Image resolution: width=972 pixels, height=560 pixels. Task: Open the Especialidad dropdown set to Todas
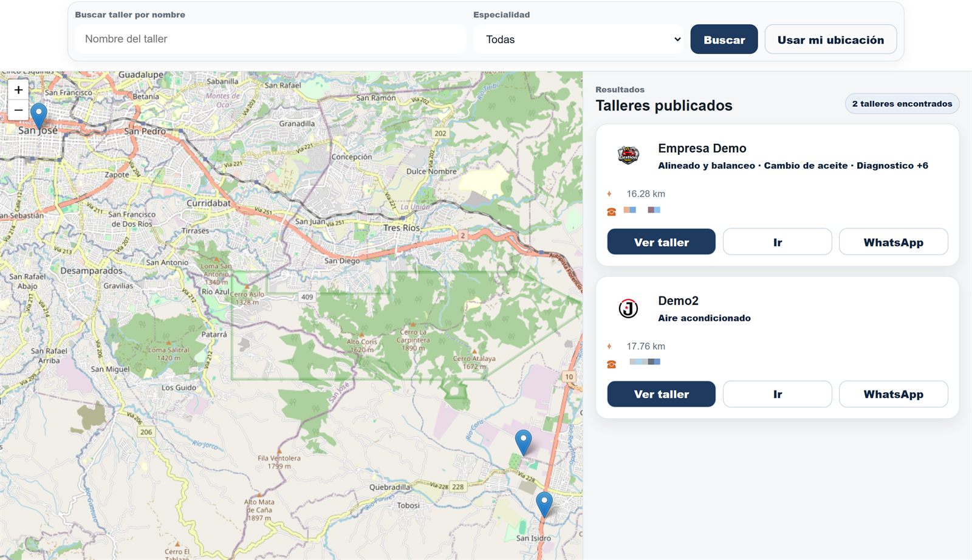[578, 39]
